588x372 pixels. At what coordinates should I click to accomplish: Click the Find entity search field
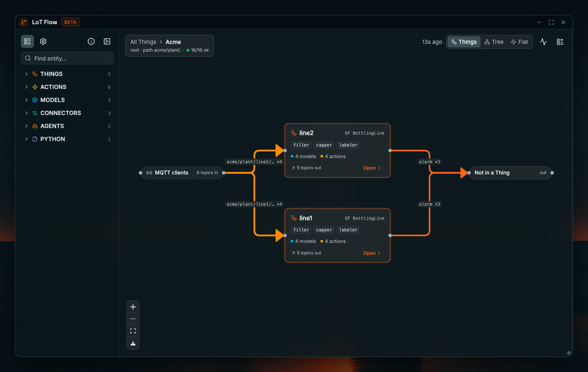click(x=67, y=58)
